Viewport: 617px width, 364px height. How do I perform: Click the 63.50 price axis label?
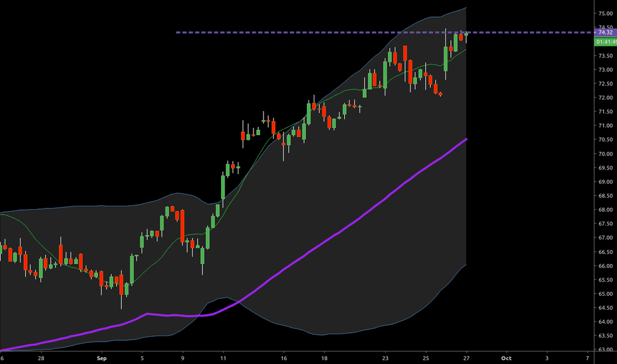[605, 336]
